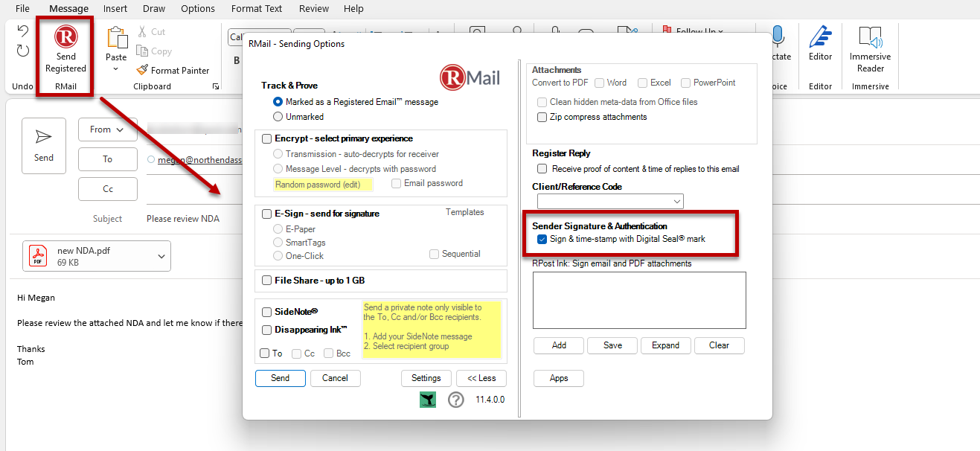This screenshot has height=451, width=980.
Task: Open the Review tab
Action: [x=314, y=9]
